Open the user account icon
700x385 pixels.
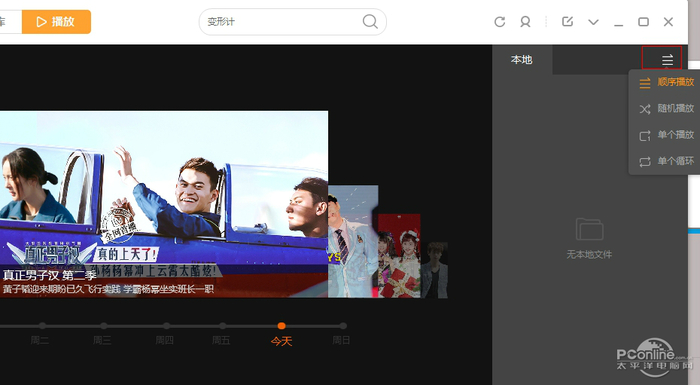pos(525,22)
